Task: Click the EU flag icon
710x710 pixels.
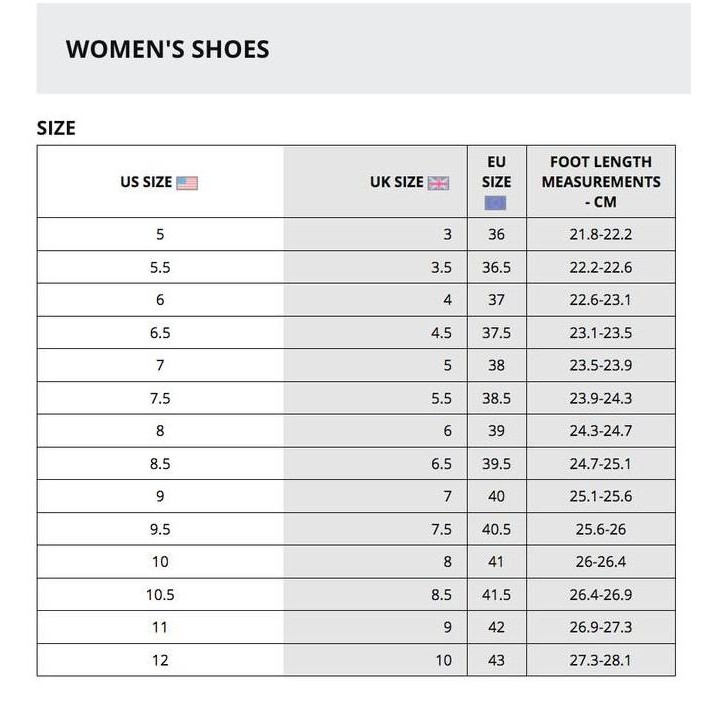Action: pos(496,203)
